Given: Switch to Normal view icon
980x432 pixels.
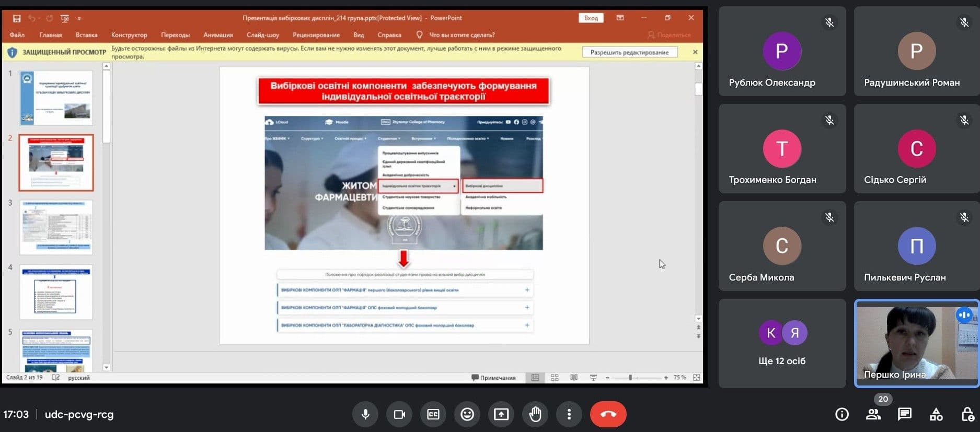Looking at the screenshot, I should [x=535, y=378].
